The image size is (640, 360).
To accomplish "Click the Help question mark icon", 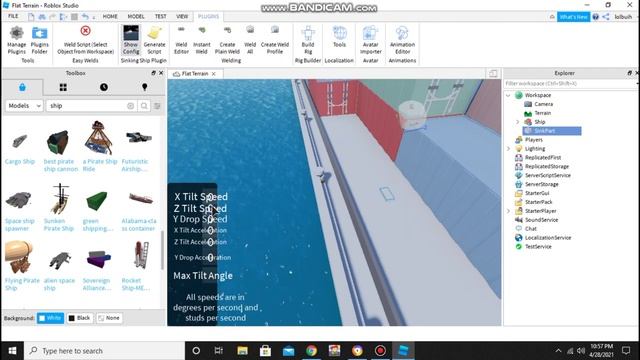I will [596, 17].
